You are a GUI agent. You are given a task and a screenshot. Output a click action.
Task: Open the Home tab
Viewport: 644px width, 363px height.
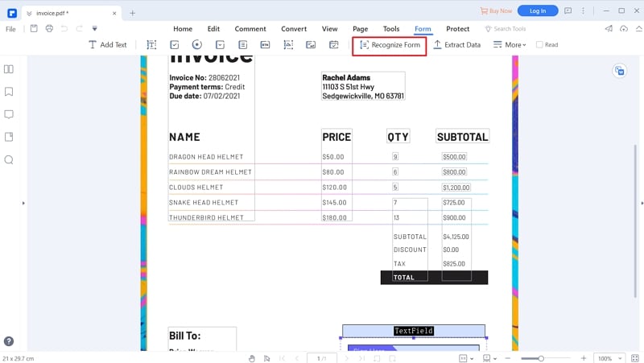point(183,29)
